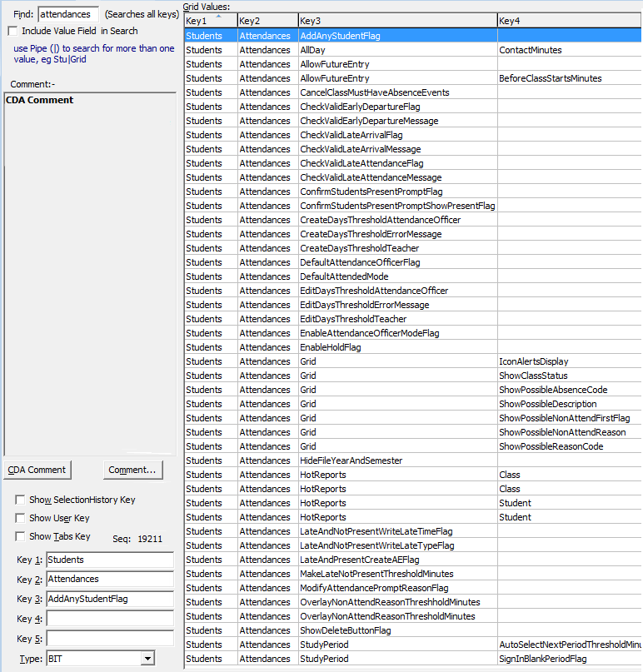Select the EditDaysThresholdErrorMessage row
This screenshot has width=643, height=672.
pyautogui.click(x=413, y=304)
